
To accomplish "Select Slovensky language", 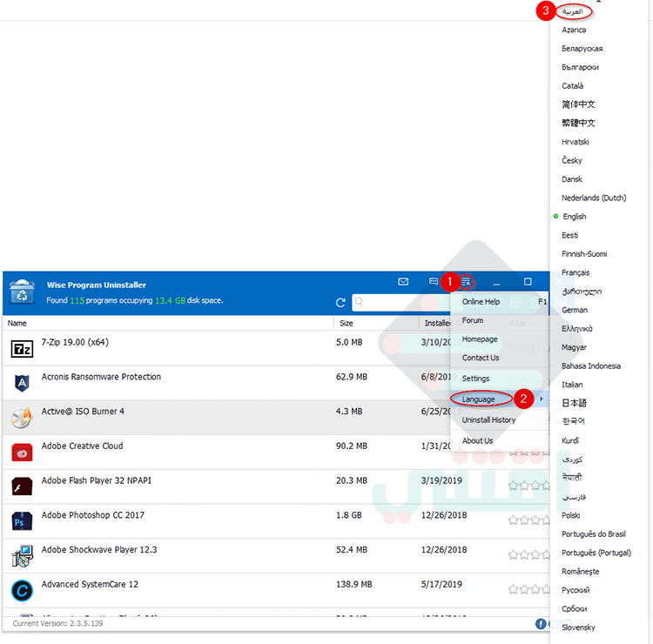I will pyautogui.click(x=578, y=627).
